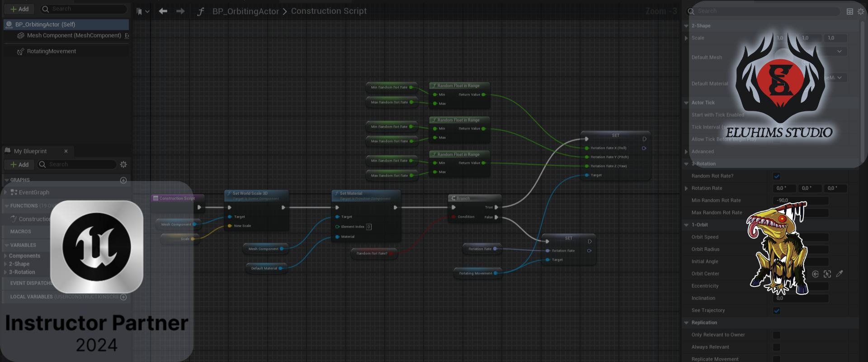The width and height of the screenshot is (868, 362).
Task: Click the navigate back arrow icon
Action: coord(163,11)
